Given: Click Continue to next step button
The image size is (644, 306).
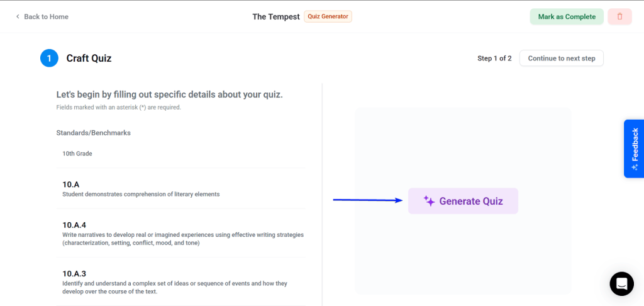Looking at the screenshot, I should pyautogui.click(x=561, y=59).
